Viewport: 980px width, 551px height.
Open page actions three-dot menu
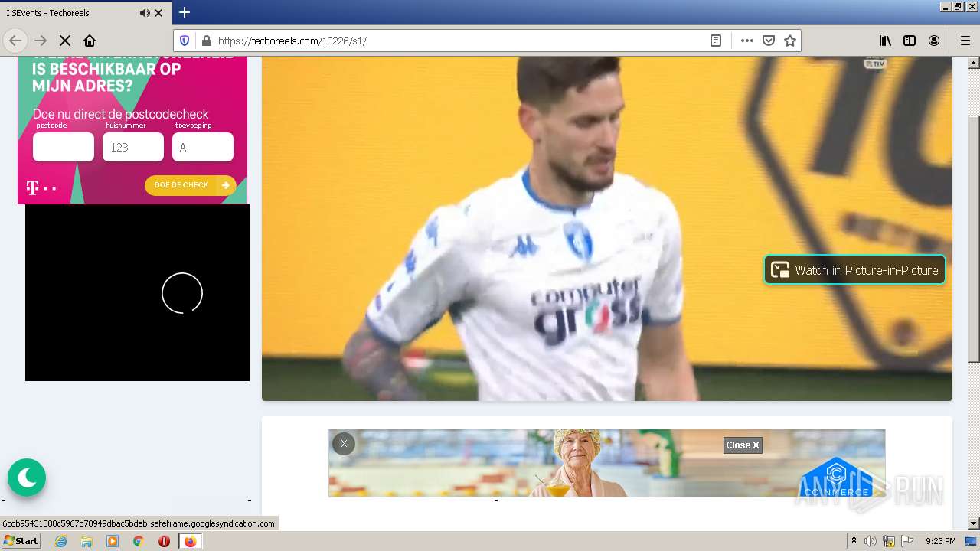coord(747,41)
